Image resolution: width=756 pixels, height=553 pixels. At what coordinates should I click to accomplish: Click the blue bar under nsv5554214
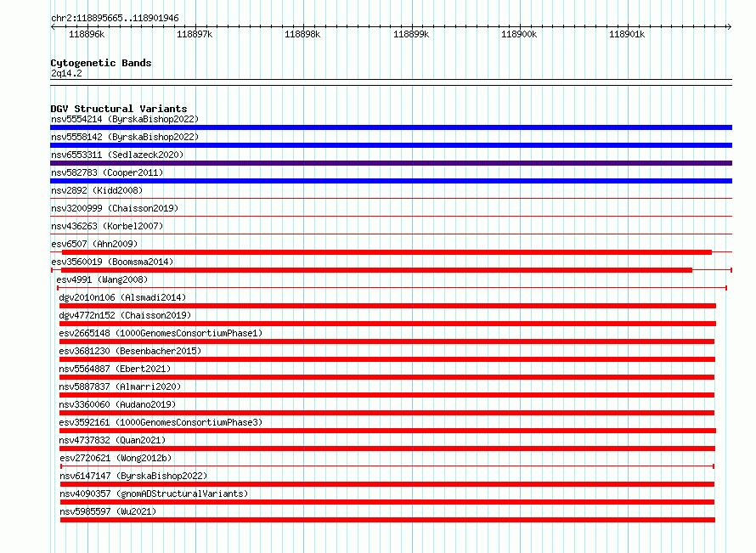click(391, 127)
